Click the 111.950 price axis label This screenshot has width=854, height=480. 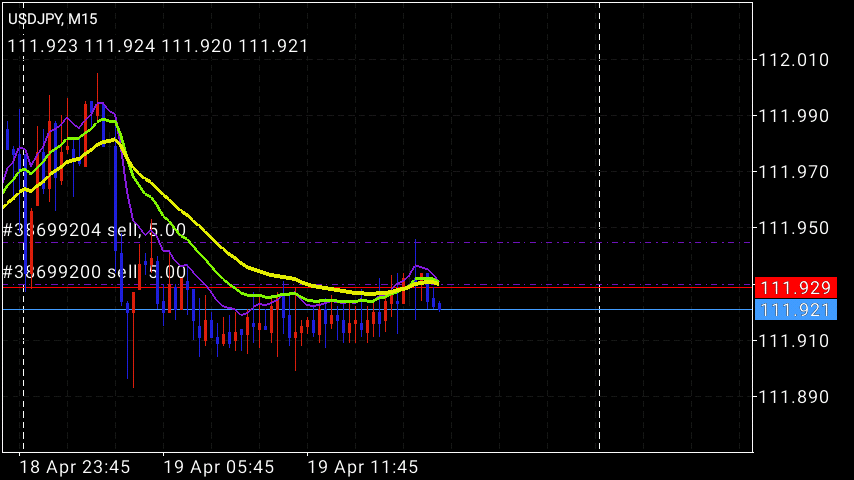(x=794, y=228)
